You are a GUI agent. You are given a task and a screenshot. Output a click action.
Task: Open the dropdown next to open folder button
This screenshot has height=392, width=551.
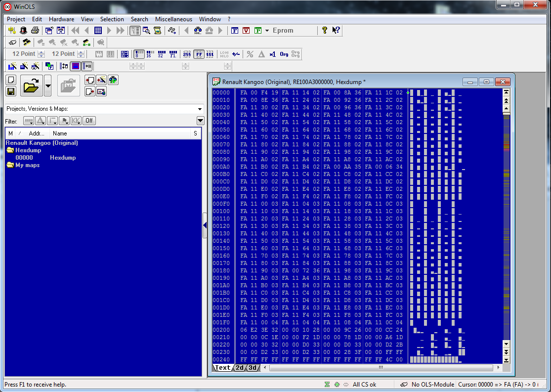(x=48, y=86)
